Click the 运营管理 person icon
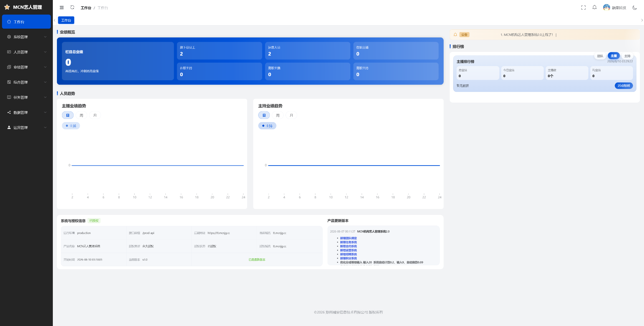644x326 pixels. pos(9,127)
